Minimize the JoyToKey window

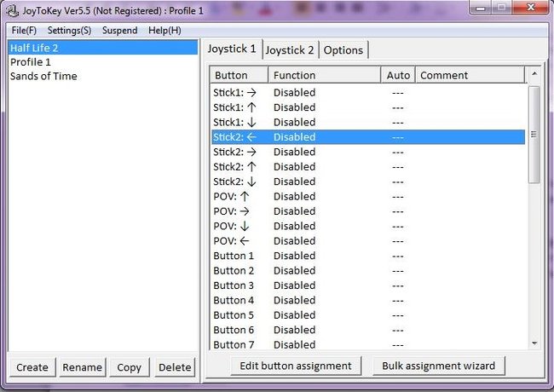point(481,8)
